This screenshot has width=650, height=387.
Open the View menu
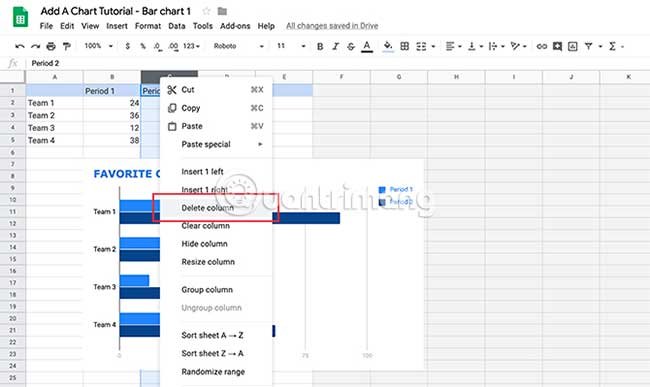[90, 26]
